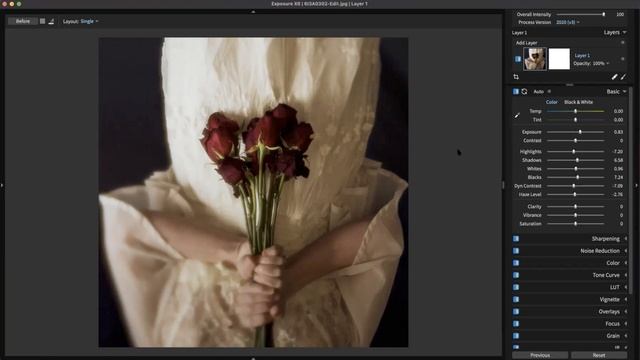Expand the Sharpening panel arrow
Image resolution: width=640 pixels, height=360 pixels.
pyautogui.click(x=625, y=239)
